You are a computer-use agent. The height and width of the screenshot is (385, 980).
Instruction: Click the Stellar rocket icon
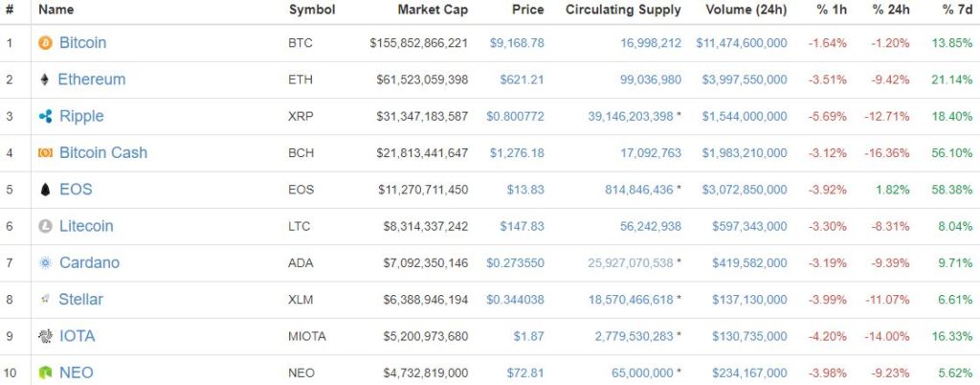45,300
